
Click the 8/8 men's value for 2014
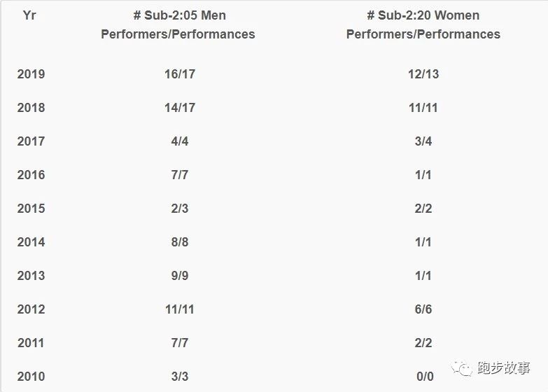click(179, 241)
